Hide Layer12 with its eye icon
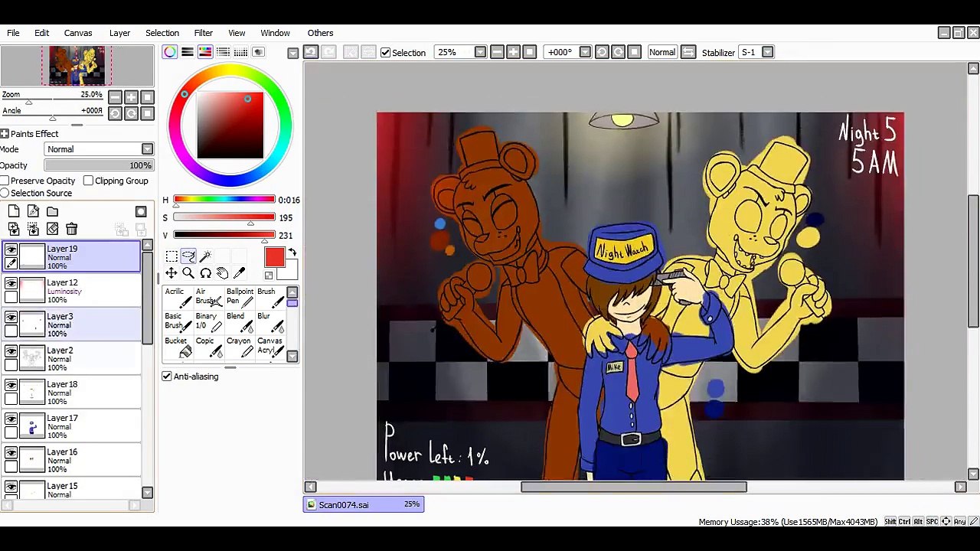Viewport: 980px width, 551px height. click(11, 284)
